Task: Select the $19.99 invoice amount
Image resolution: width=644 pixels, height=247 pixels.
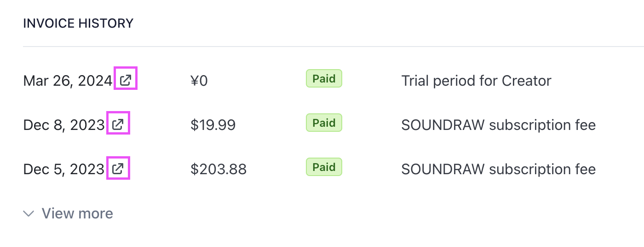Action: [213, 125]
